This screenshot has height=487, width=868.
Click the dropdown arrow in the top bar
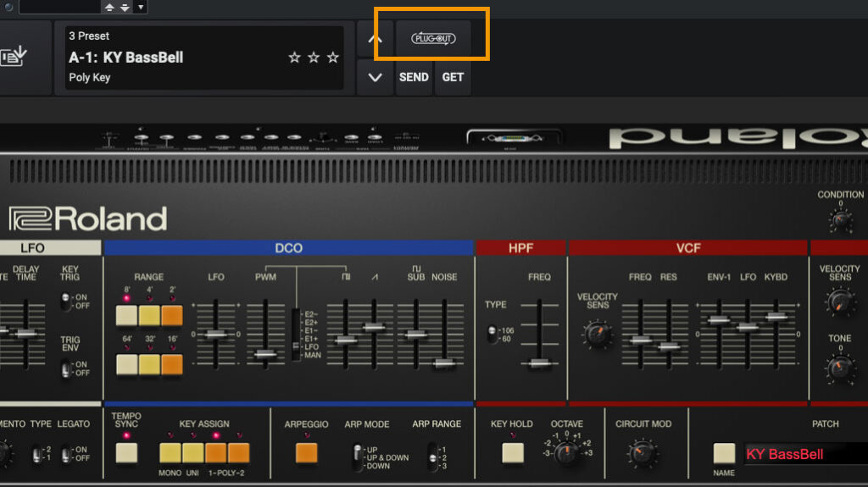(141, 7)
